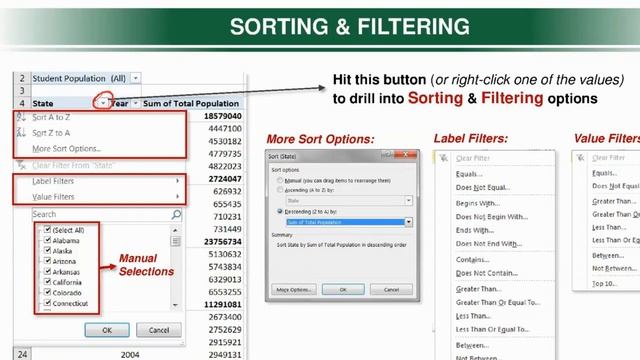Click OK in the Sort (State) dialog
The width and height of the screenshot is (640, 360).
343,289
